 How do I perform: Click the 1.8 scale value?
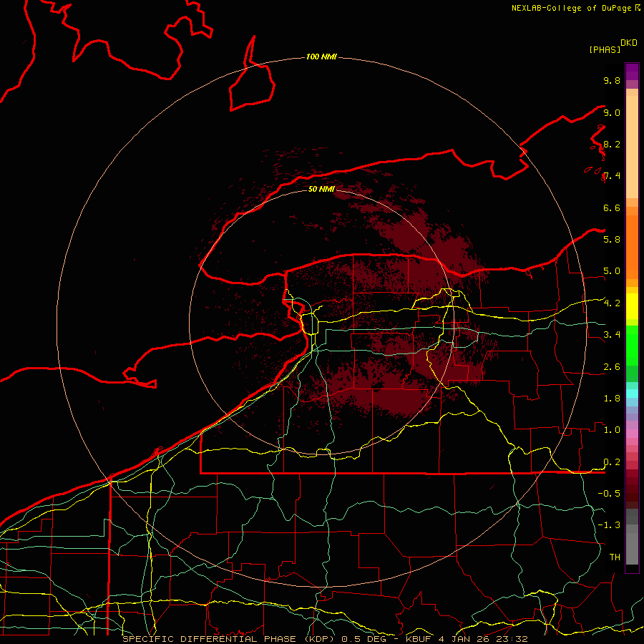(x=612, y=399)
